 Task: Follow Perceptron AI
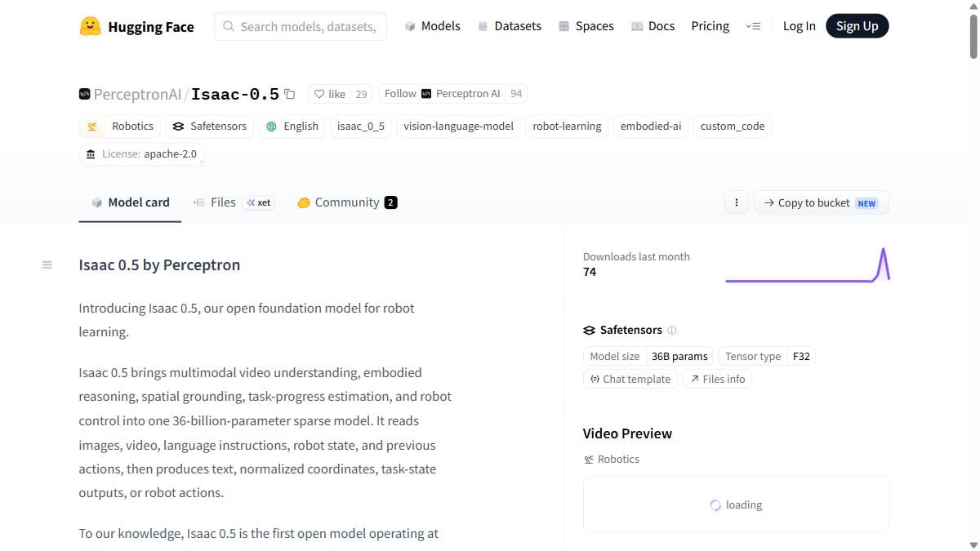point(442,94)
